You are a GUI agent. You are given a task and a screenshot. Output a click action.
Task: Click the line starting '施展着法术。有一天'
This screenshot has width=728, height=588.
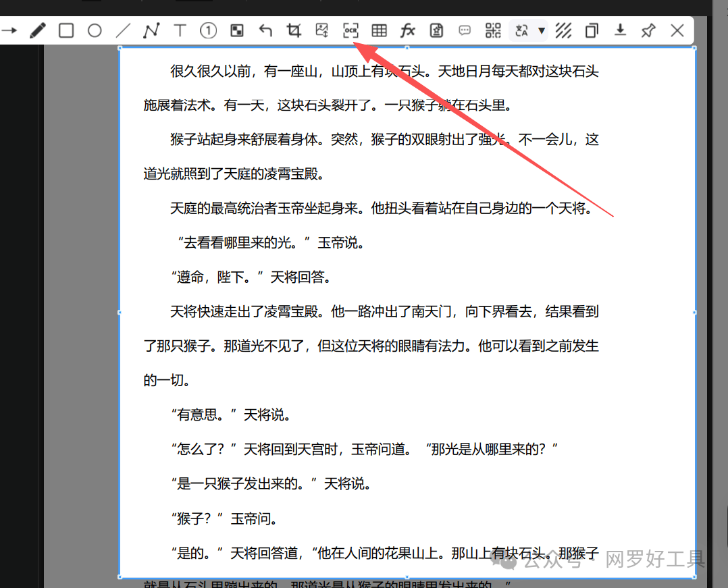pyautogui.click(x=328, y=105)
